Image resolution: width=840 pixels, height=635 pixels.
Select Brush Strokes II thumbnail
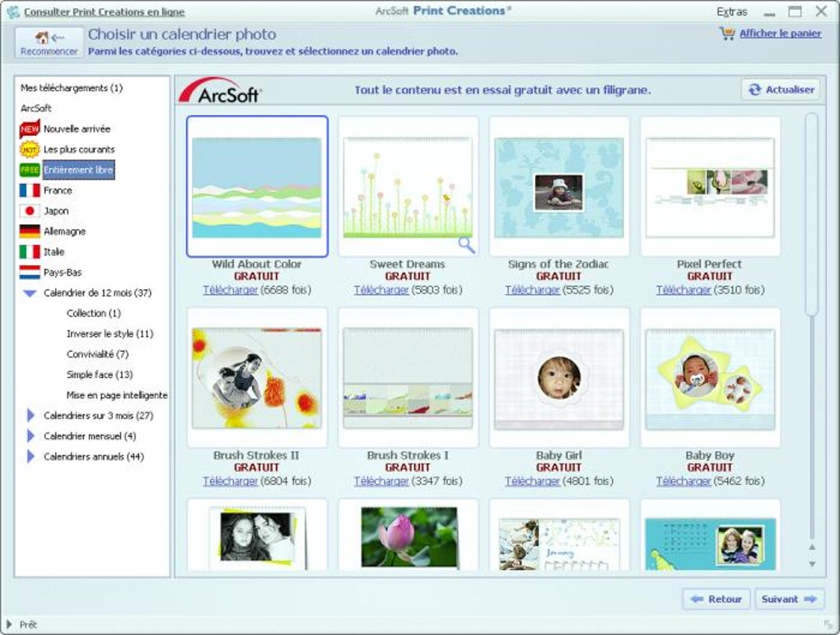click(x=257, y=378)
